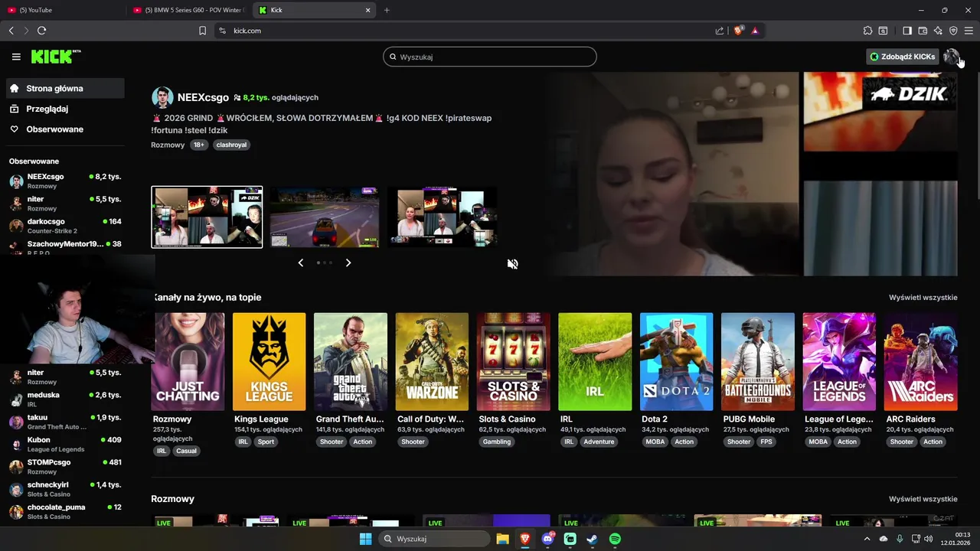Select the first featured stream thumbnail
The image size is (980, 551).
[207, 217]
